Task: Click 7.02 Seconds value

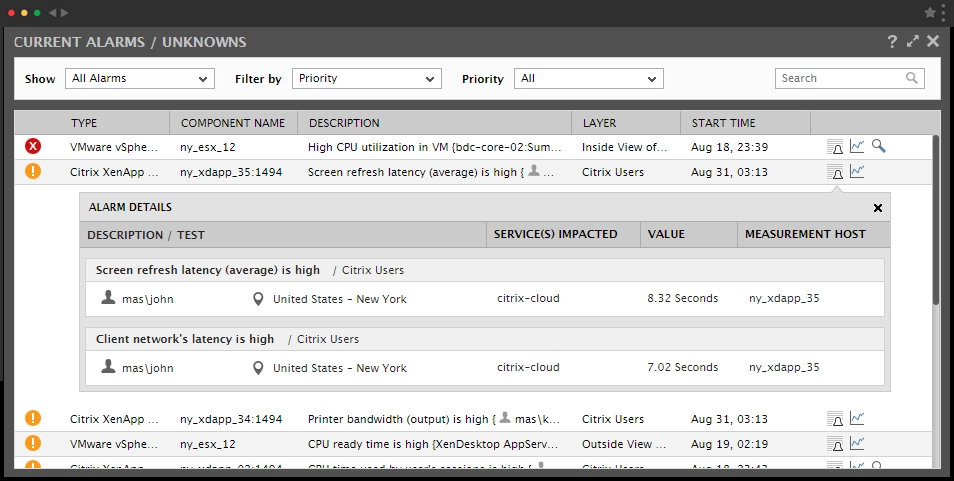Action: (683, 367)
